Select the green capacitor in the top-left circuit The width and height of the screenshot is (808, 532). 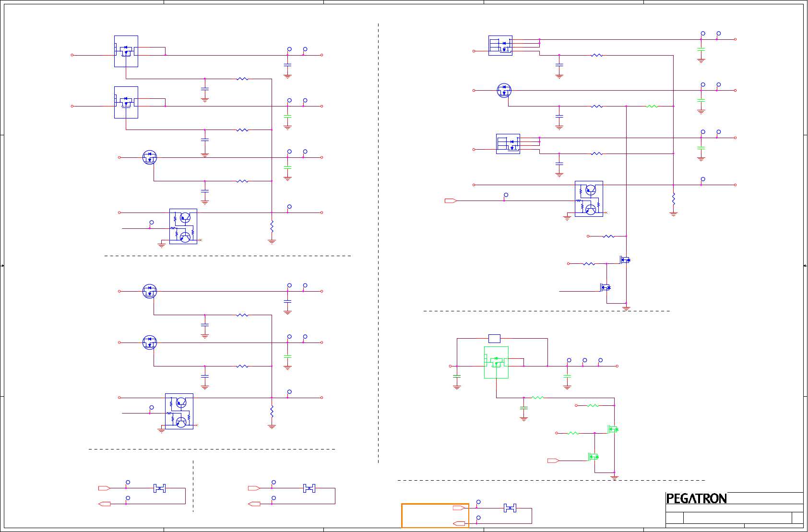(287, 116)
